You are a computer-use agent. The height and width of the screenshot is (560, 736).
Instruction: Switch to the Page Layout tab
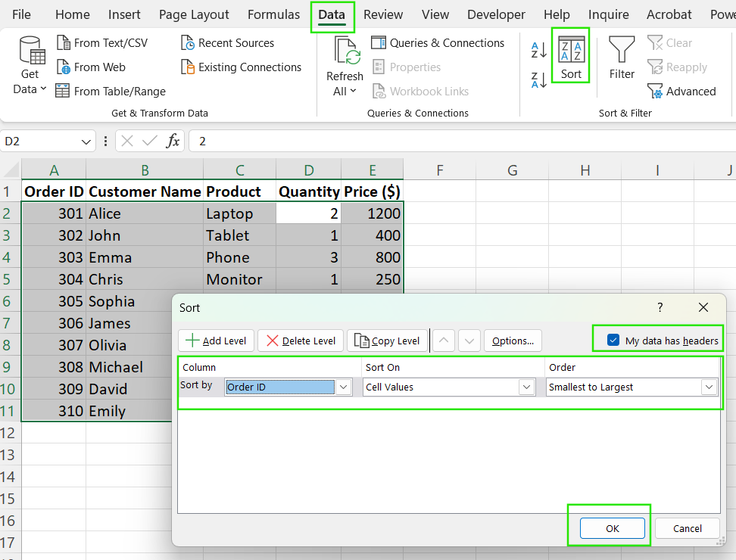click(194, 14)
